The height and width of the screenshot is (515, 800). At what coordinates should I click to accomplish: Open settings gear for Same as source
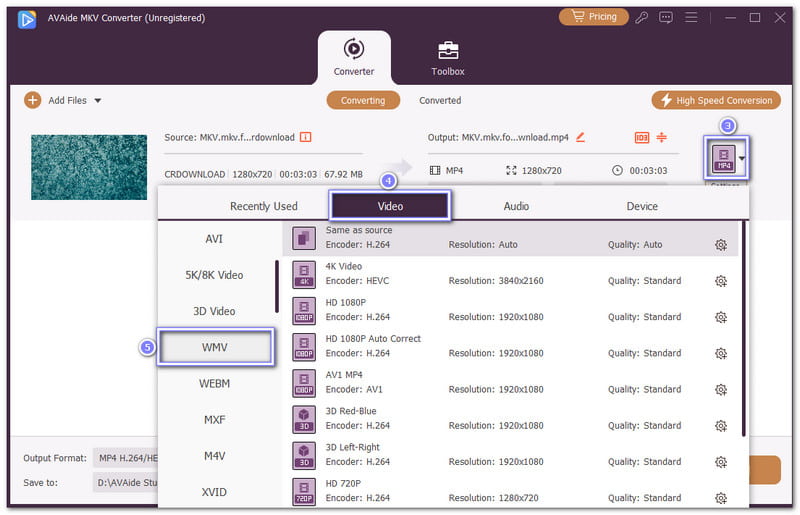coord(720,245)
